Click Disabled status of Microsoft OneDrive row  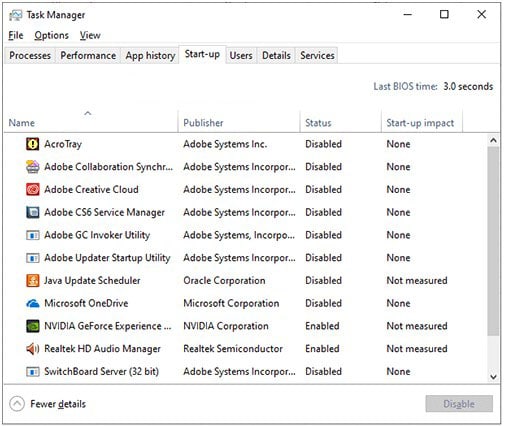323,303
